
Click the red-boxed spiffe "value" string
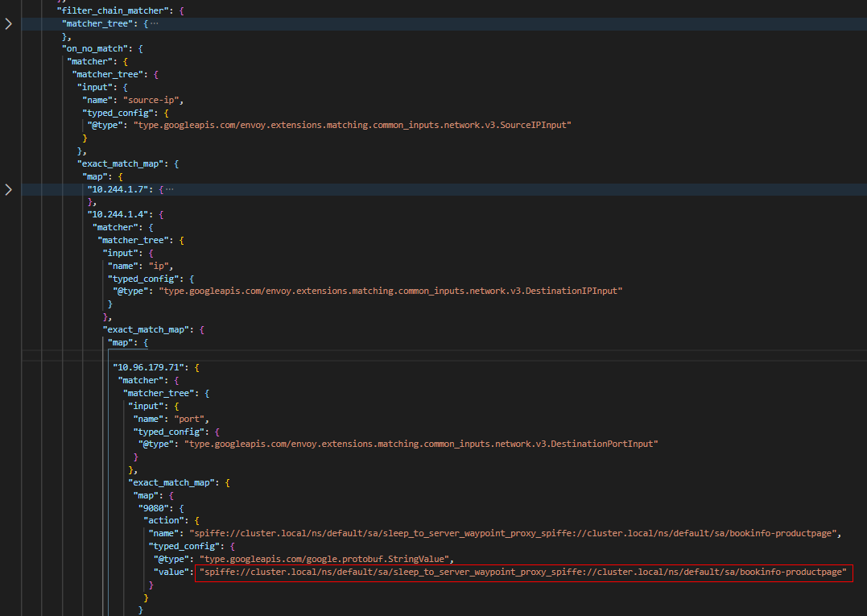tap(523, 572)
